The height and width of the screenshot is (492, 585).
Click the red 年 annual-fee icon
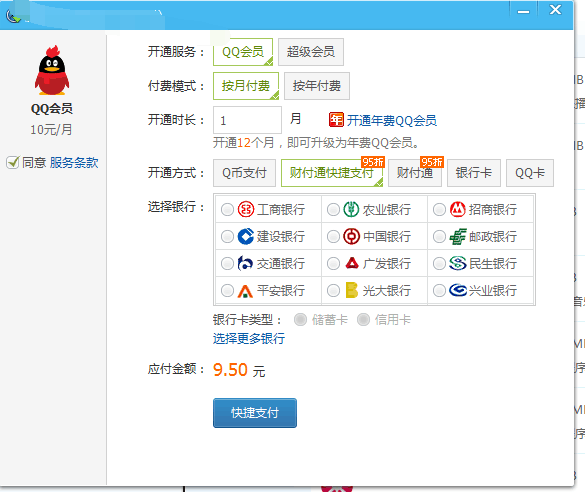pyautogui.click(x=336, y=120)
